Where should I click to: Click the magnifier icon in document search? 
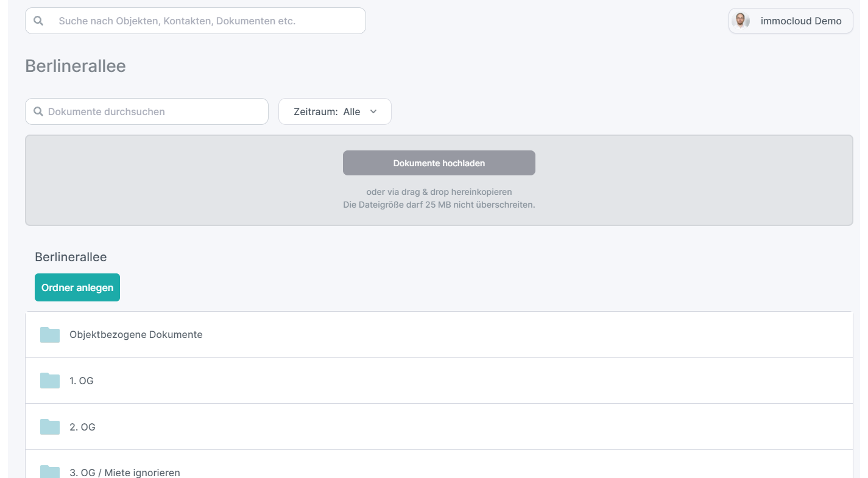(x=38, y=111)
